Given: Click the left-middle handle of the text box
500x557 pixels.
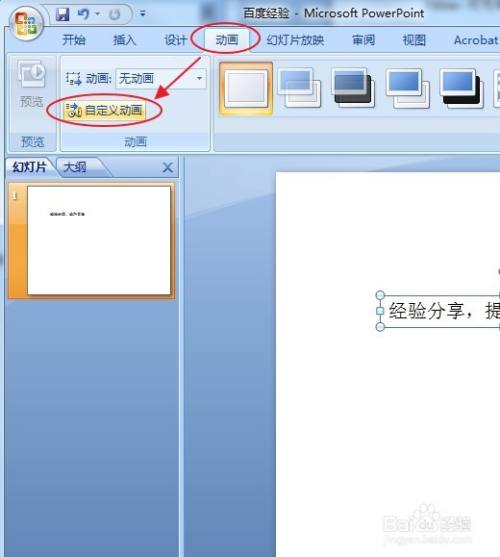Looking at the screenshot, I should (x=380, y=311).
